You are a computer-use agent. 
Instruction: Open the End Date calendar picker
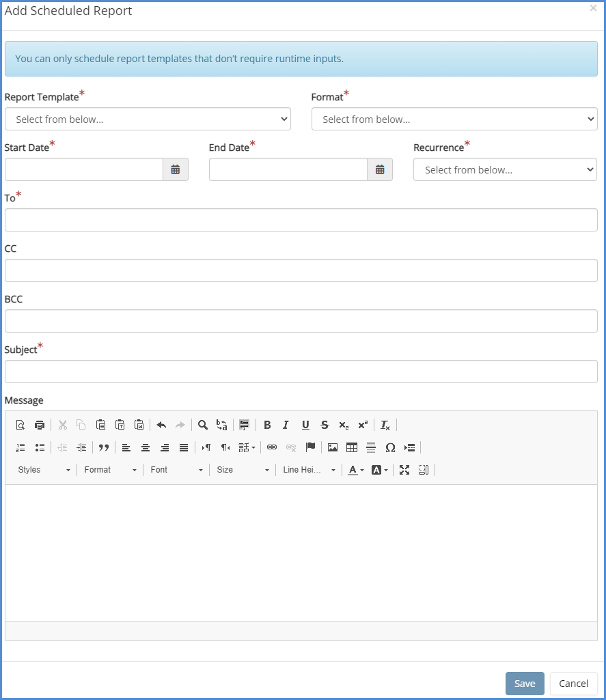(380, 170)
